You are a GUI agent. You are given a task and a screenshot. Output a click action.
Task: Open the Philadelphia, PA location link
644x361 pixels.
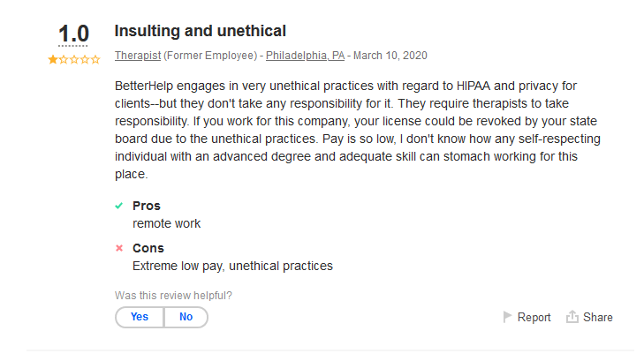tap(305, 56)
